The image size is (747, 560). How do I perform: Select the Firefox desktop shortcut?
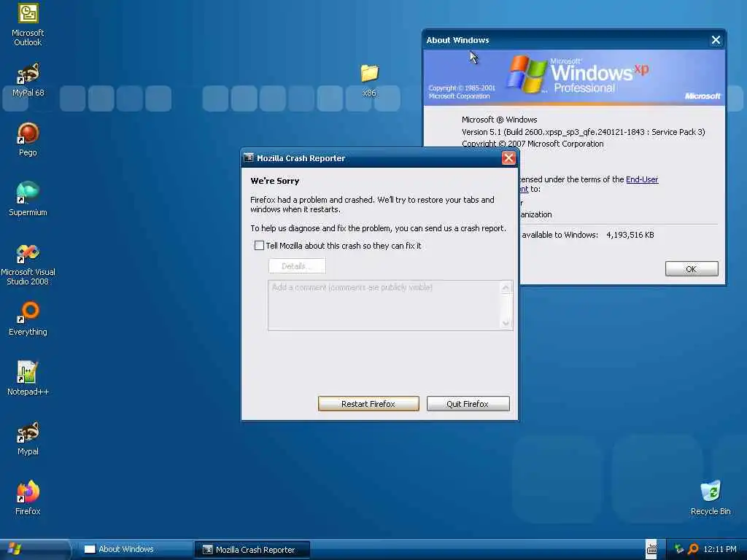coord(28,498)
